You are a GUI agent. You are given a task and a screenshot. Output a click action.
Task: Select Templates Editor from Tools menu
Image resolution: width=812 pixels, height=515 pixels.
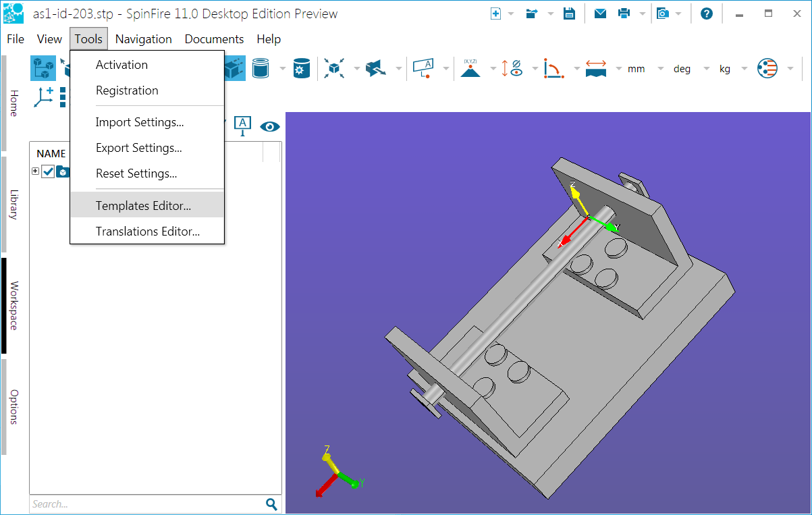point(143,206)
